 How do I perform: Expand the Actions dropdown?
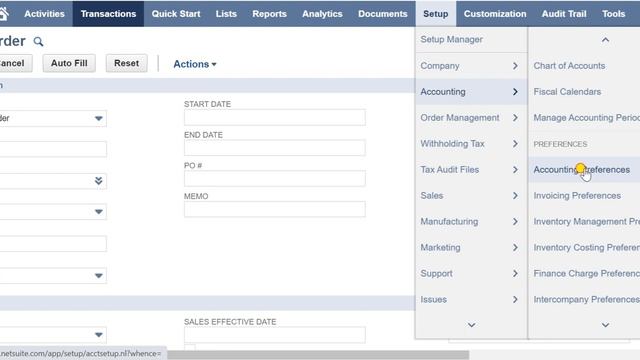(195, 64)
